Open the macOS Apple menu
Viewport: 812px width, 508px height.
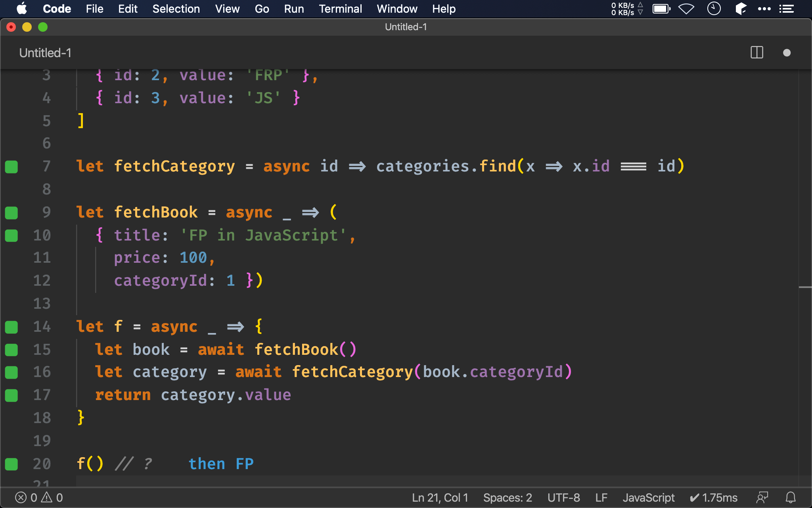(x=22, y=9)
